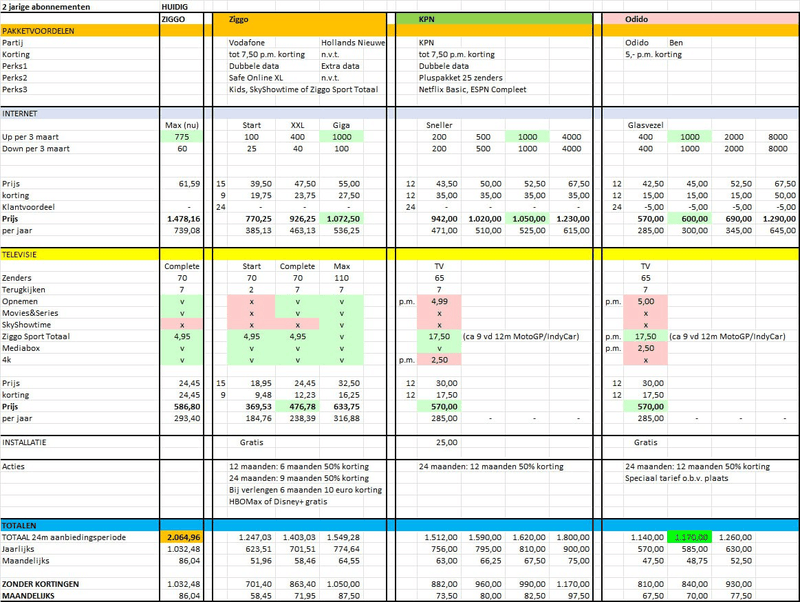
Task: Click the 'Bij verlengen 6 maanden' offer cell
Action: pyautogui.click(x=305, y=490)
